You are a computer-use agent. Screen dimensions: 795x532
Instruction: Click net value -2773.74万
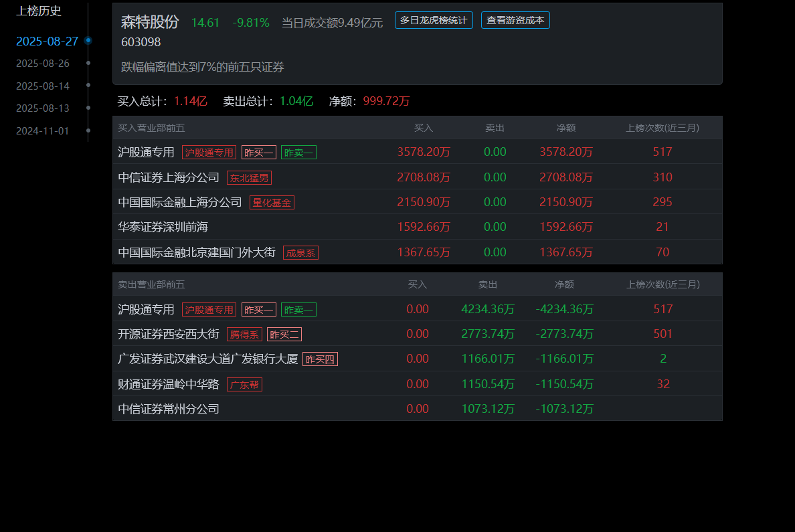point(564,334)
